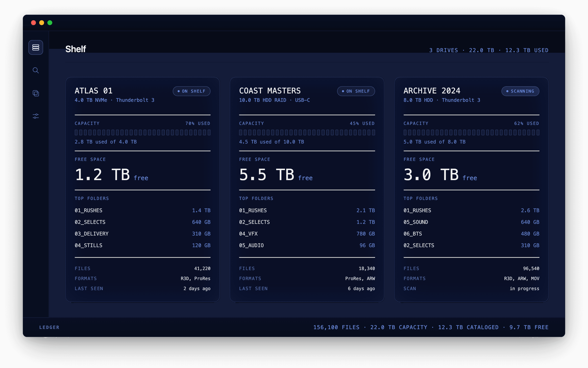Click the 6 days ago last seen value

(361, 288)
